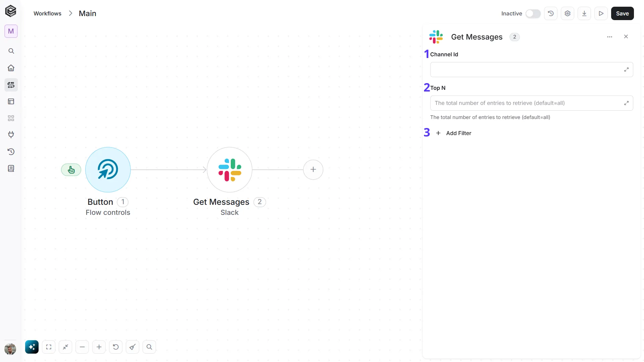
Task: Expand the Channel Id field editor
Action: (x=626, y=70)
